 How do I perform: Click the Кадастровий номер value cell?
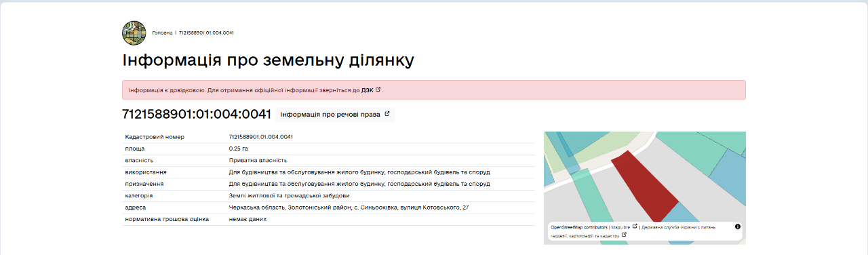[x=261, y=137]
